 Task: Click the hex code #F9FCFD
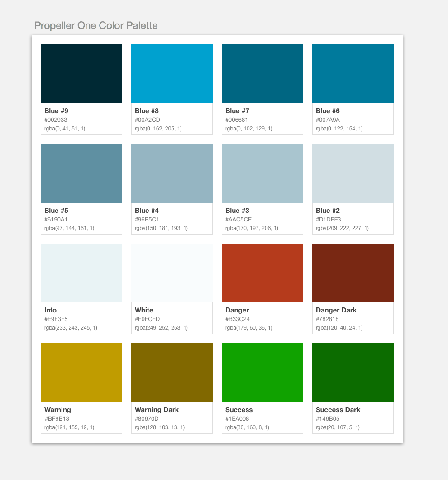pyautogui.click(x=147, y=319)
